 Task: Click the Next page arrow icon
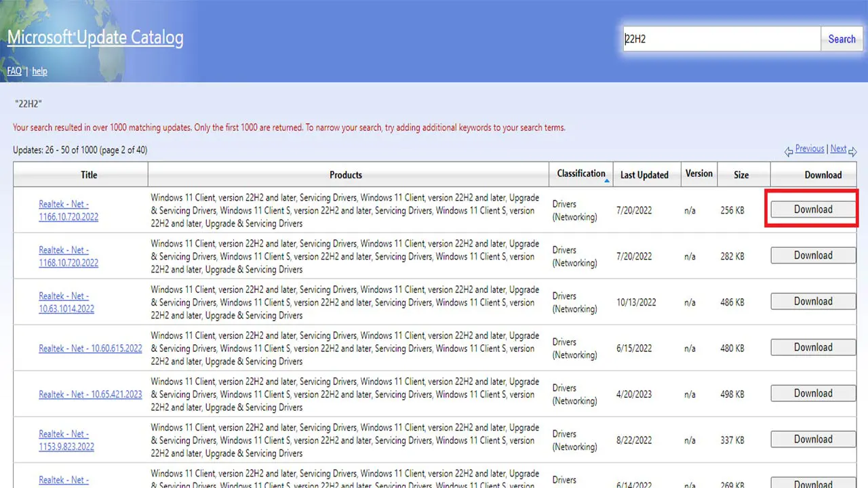tap(852, 152)
